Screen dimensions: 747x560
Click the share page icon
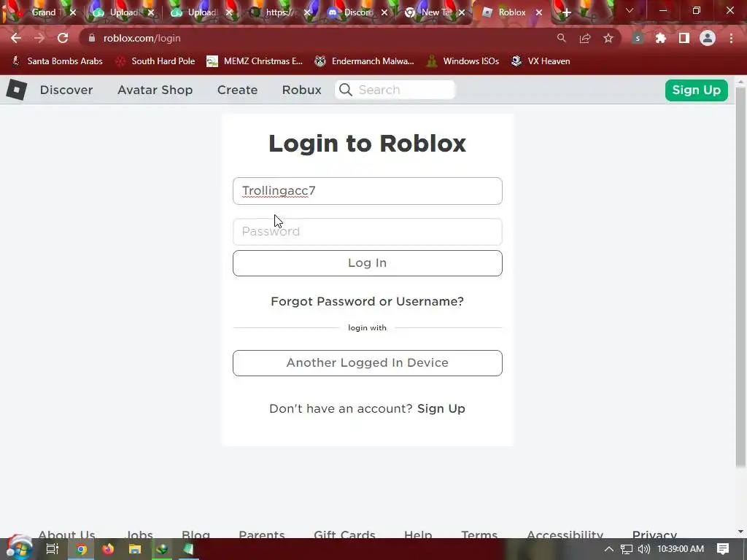(585, 38)
